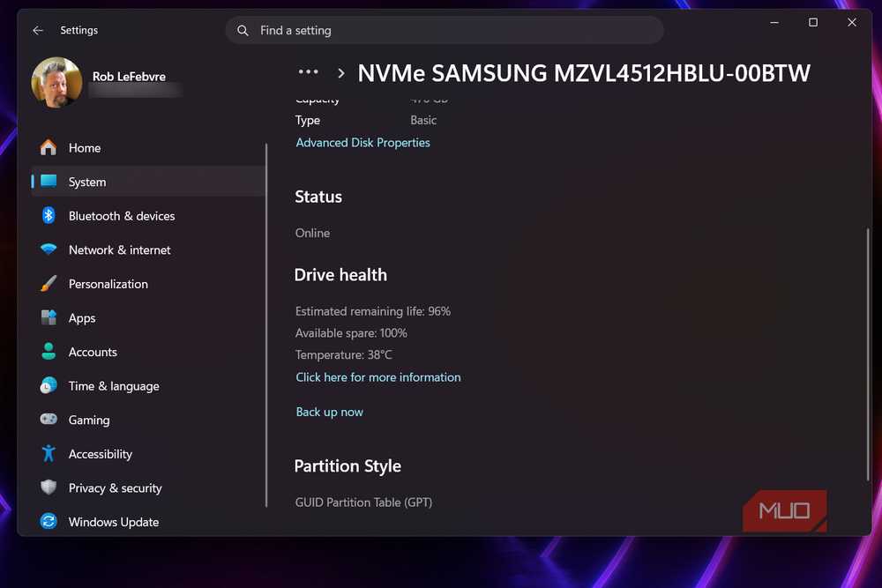Minimize the Settings window
The image size is (882, 588).
coord(774,23)
